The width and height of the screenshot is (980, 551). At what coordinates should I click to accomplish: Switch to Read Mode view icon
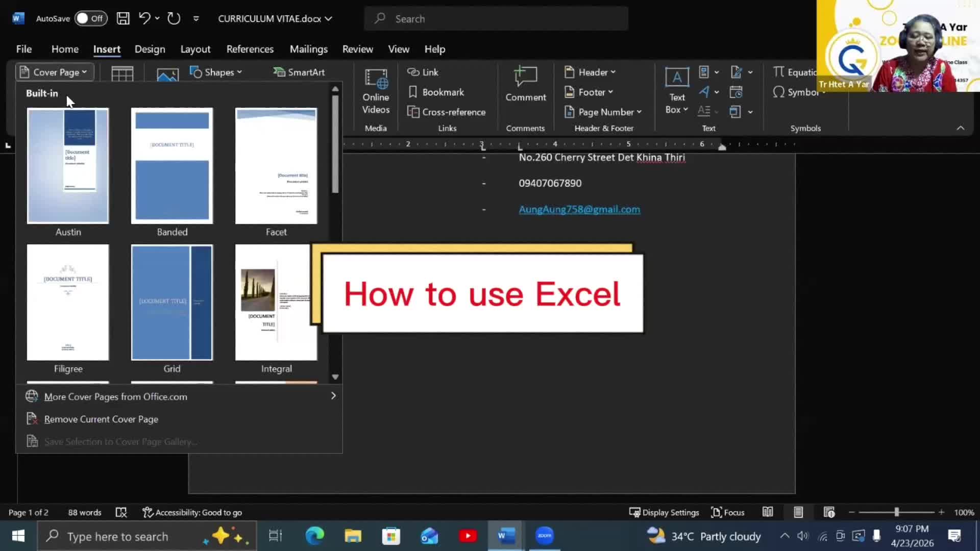(x=768, y=512)
